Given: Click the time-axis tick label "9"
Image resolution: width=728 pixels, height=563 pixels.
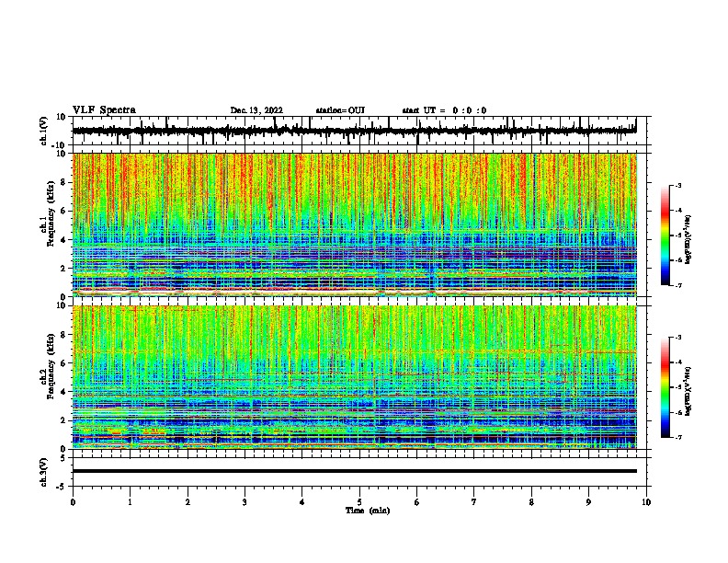Looking at the screenshot, I should 588,502.
